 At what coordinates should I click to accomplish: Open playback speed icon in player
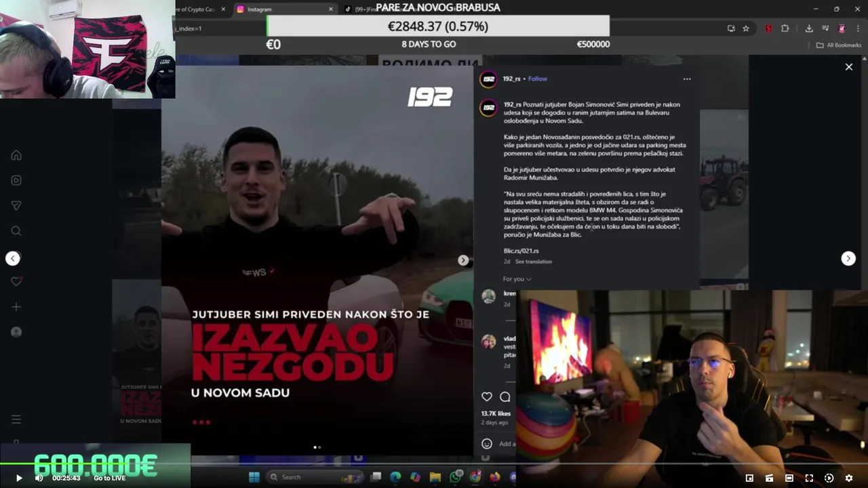(x=829, y=478)
